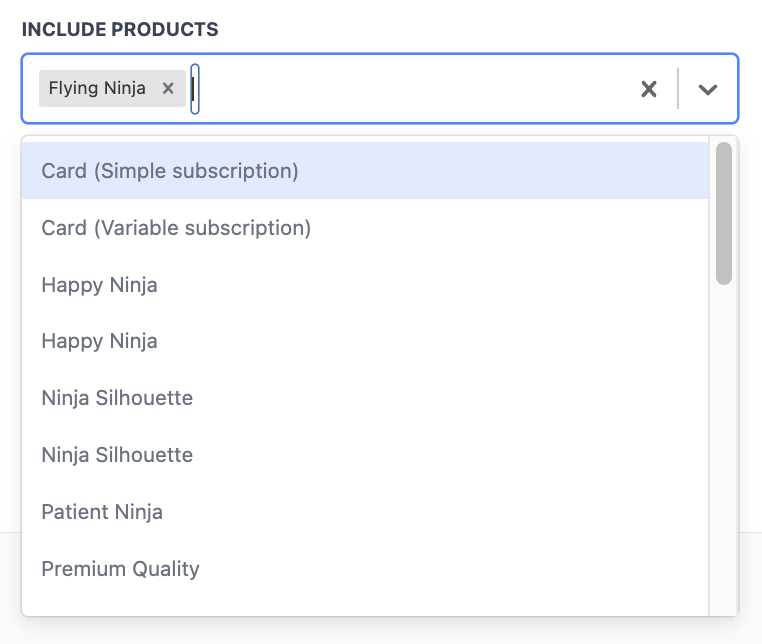The image size is (762, 644).
Task: Click the scrollbar track below the thumb
Action: [724, 450]
